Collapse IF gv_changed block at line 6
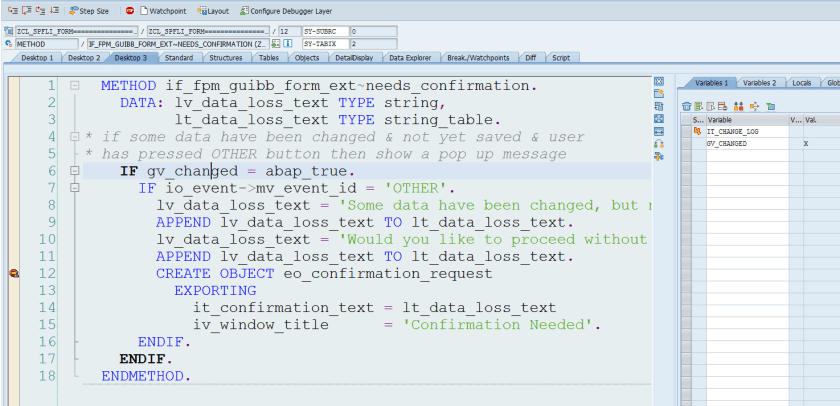This screenshot has width=840, height=406. click(75, 171)
